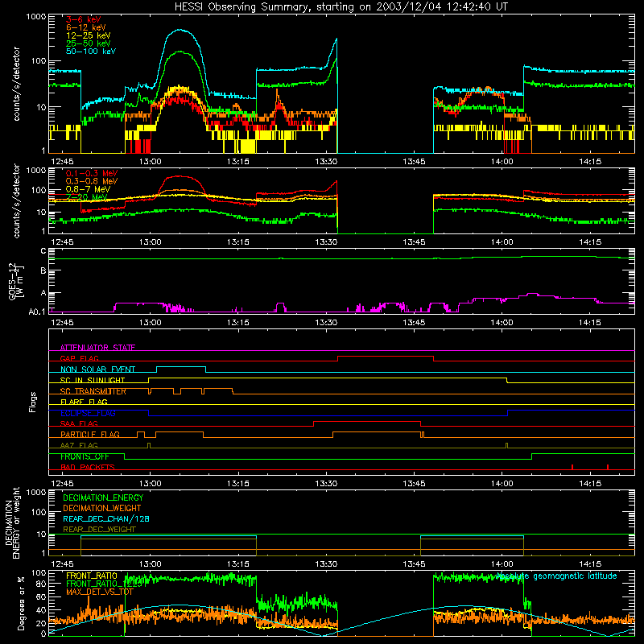
Task: Select the FRONTS_OFF flag label
Action: pyautogui.click(x=85, y=456)
